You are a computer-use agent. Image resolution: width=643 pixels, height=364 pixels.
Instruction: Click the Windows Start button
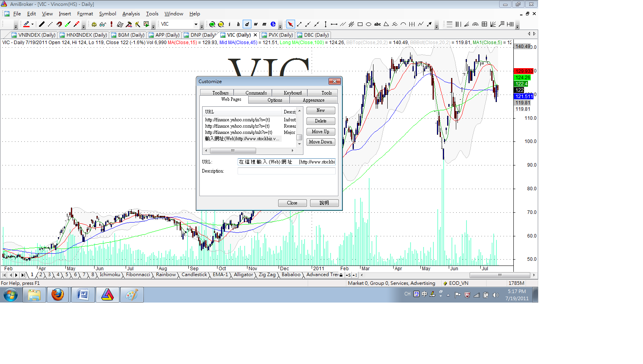tap(11, 295)
